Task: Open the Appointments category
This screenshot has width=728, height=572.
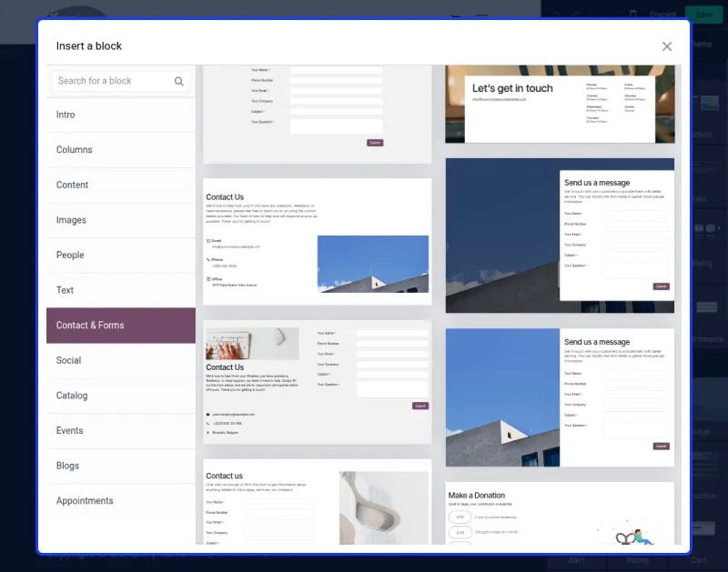Action: coord(120,501)
